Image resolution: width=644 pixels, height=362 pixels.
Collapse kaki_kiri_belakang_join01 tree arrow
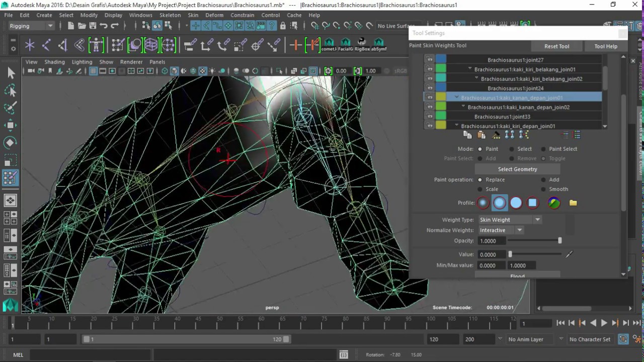[470, 69]
